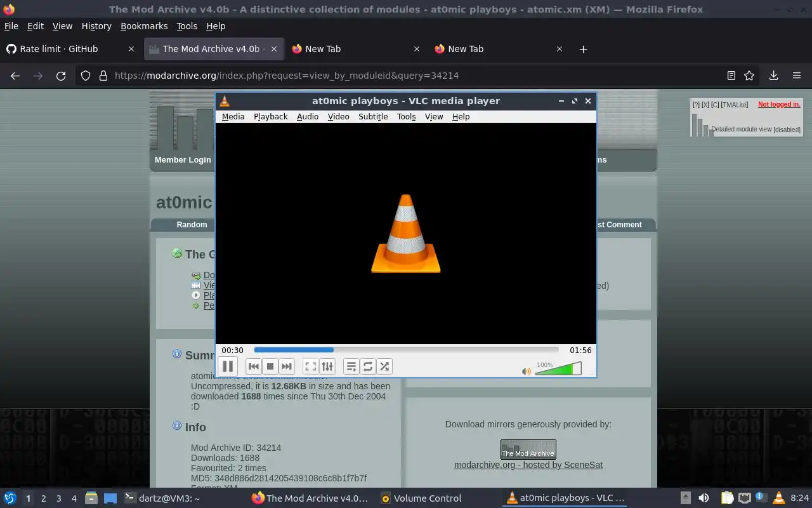Pause playback in VLC
Image resolution: width=812 pixels, height=508 pixels.
(x=227, y=366)
